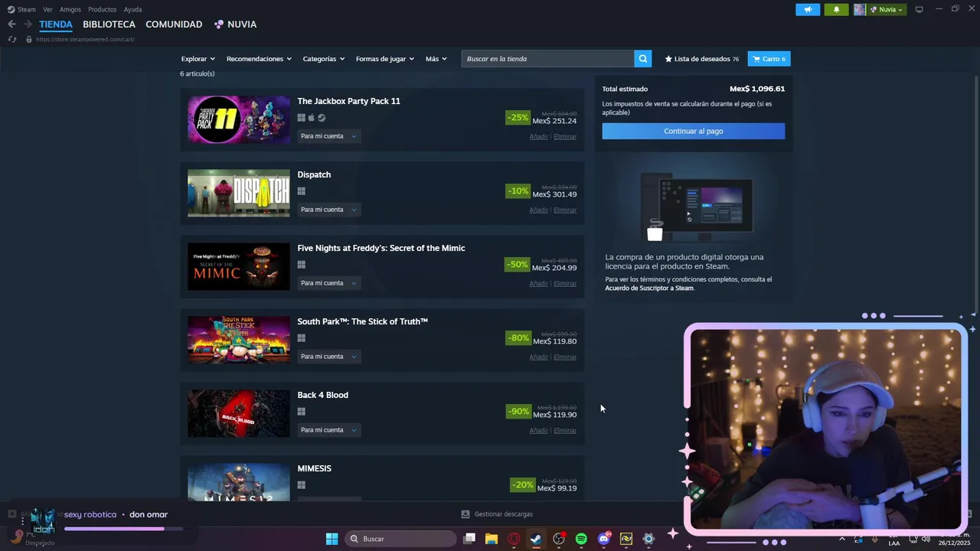The width and height of the screenshot is (980, 551).
Task: Open the Productos menu
Action: (x=103, y=9)
